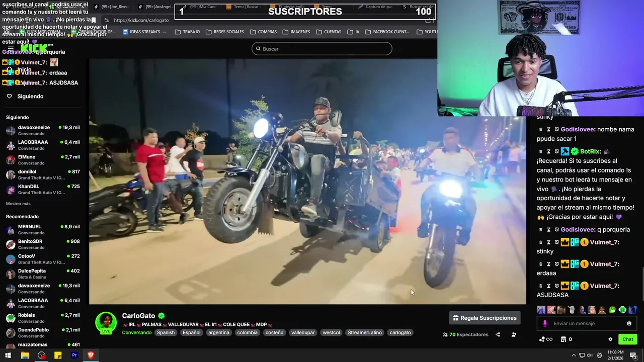Image resolution: width=644 pixels, height=362 pixels.
Task: Open the CUENTAS bookmarks folder
Action: tap(329, 32)
